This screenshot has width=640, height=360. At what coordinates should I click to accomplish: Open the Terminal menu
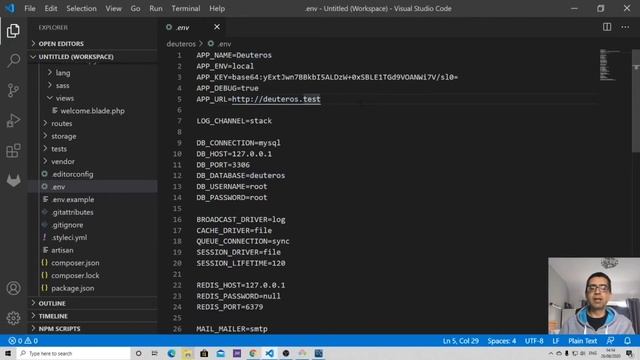[186, 8]
